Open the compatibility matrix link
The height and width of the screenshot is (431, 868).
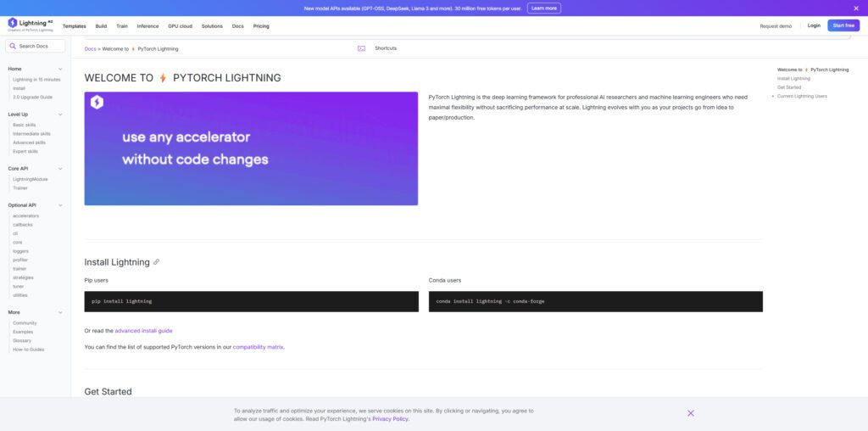coord(258,347)
